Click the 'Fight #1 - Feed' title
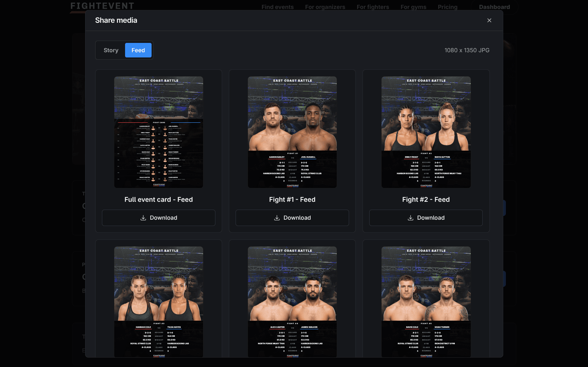 tap(292, 200)
